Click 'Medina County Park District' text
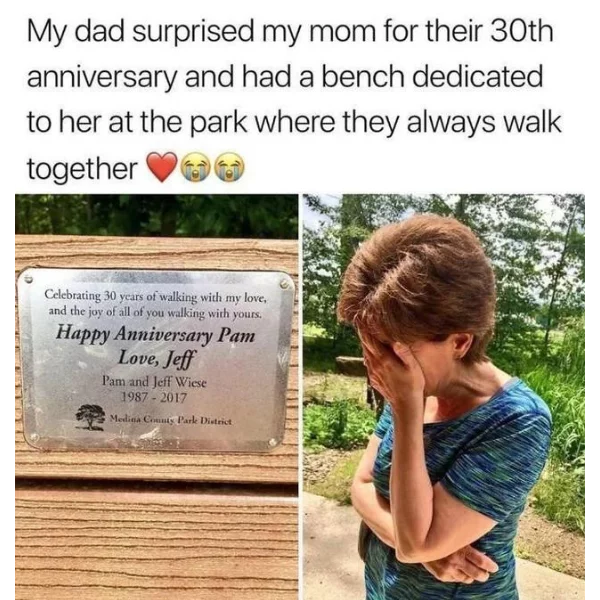This screenshot has width=600, height=600. pos(171,420)
